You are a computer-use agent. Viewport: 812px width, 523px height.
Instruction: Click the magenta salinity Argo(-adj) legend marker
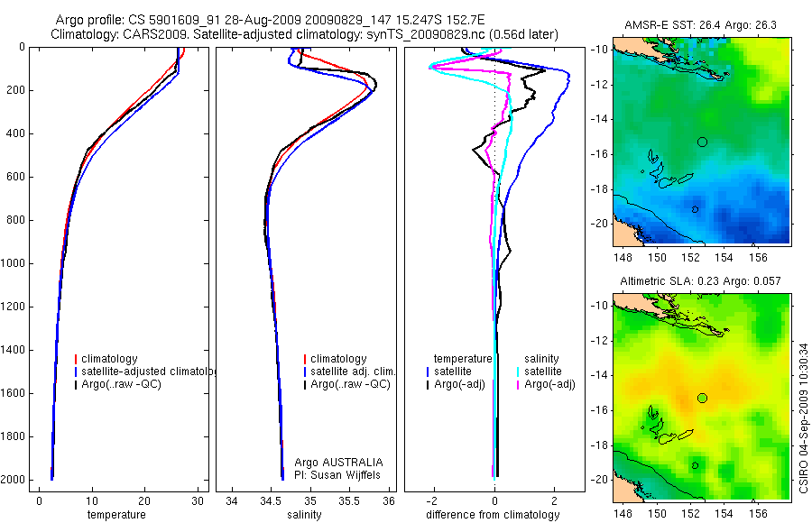519,384
